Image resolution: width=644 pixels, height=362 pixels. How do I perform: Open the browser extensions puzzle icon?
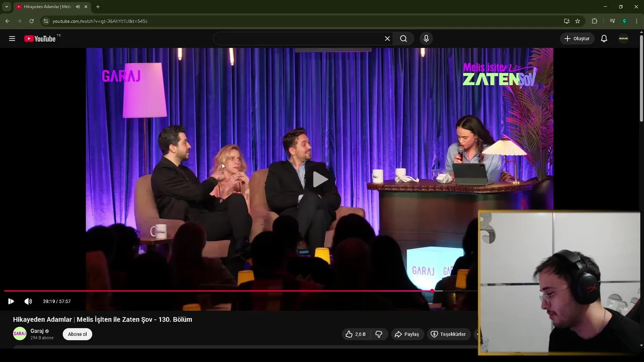coord(594,21)
